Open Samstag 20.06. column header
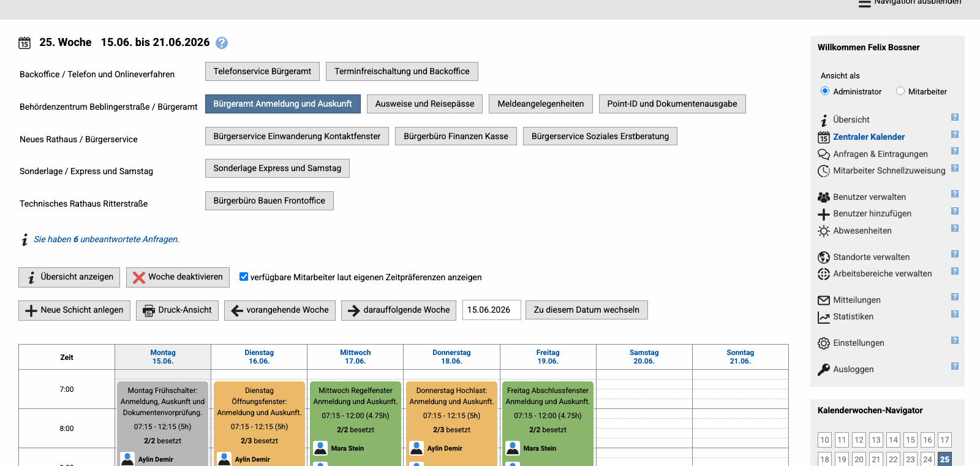Image resolution: width=980 pixels, height=466 pixels. click(x=644, y=357)
